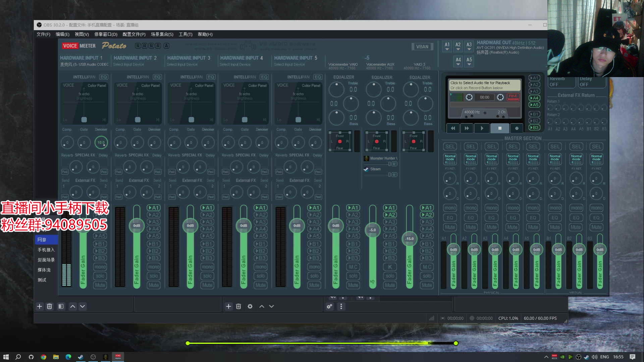Open the audio mixer three-dot menu
Image resolution: width=644 pixels, height=362 pixels.
coord(341,306)
